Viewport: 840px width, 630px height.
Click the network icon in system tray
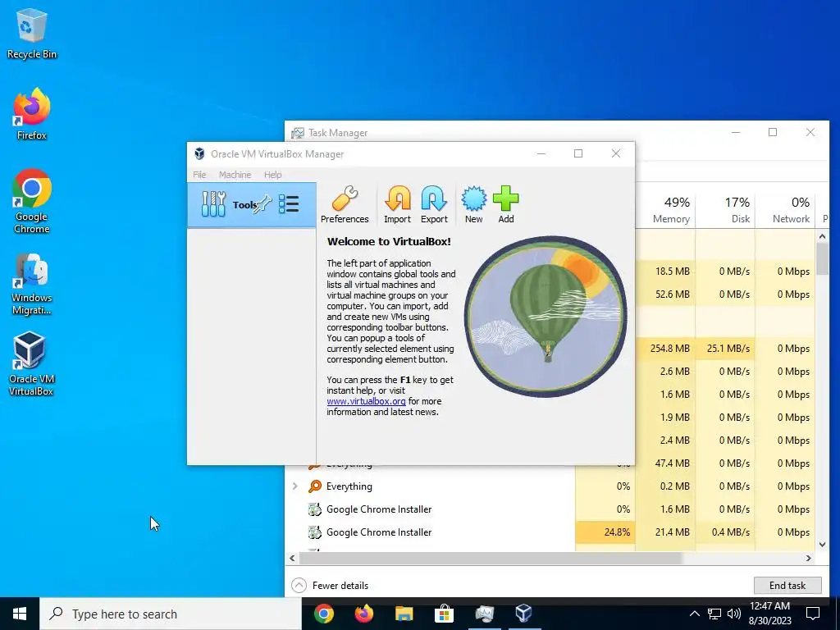point(714,614)
